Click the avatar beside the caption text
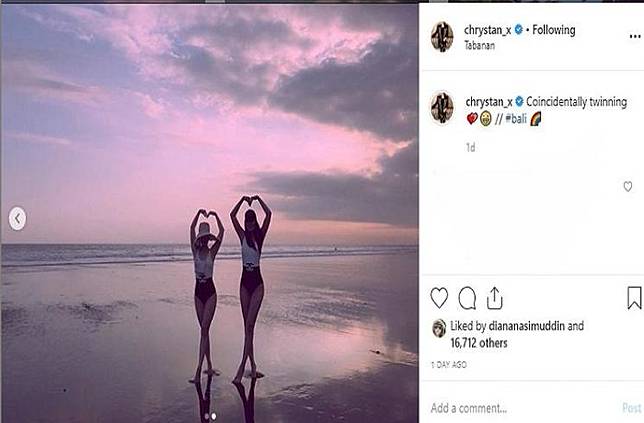Screen dimensions: 644x423 [442, 107]
